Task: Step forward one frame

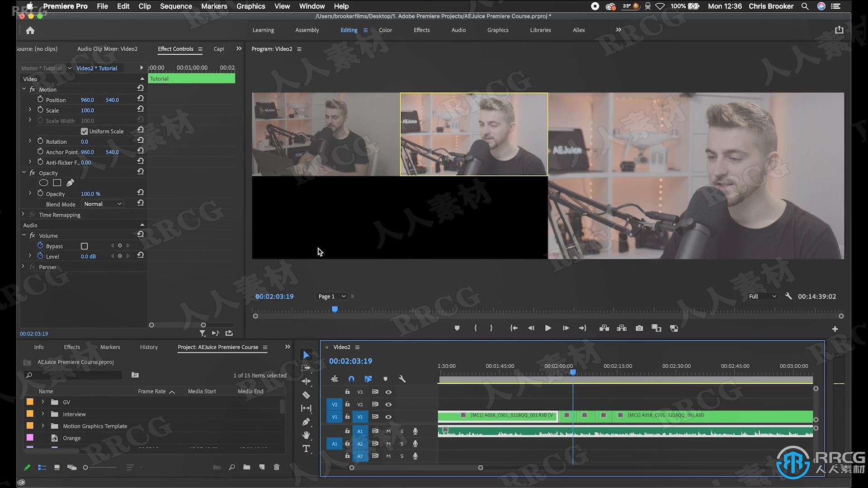Action: pyautogui.click(x=566, y=328)
